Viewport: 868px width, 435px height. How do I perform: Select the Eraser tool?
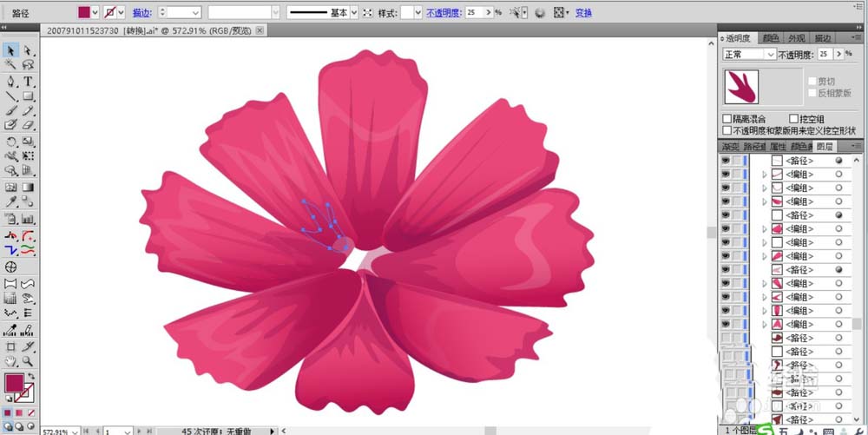(29, 125)
